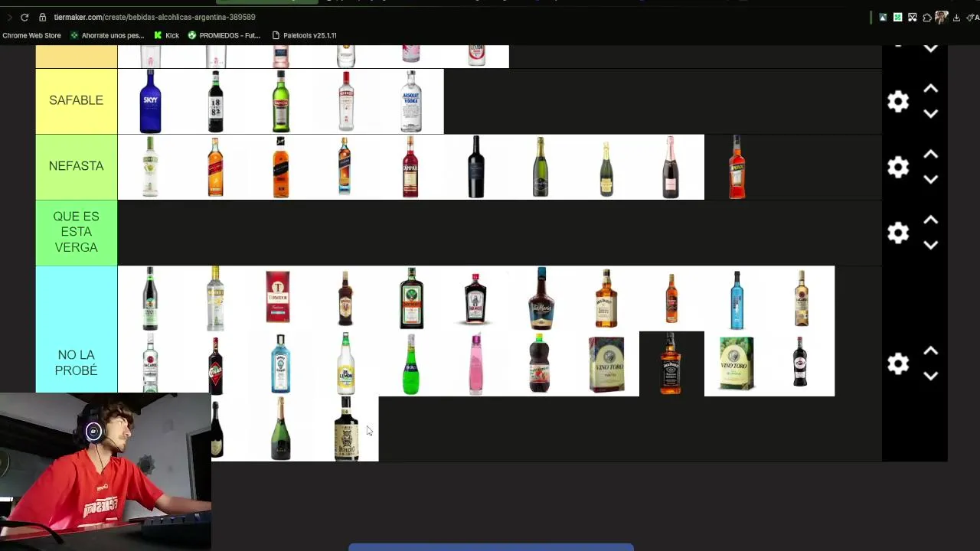980x551 pixels.
Task: Open the Kick bookmark
Action: 167,35
